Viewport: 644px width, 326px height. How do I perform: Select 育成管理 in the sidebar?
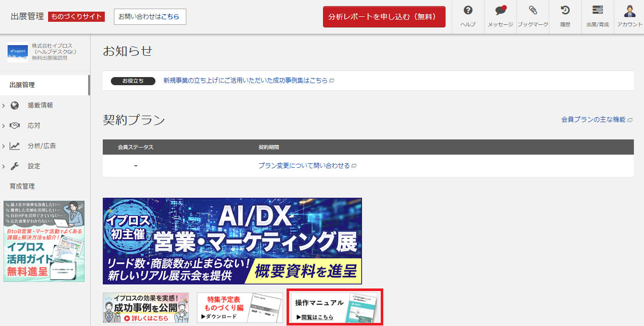coord(22,187)
